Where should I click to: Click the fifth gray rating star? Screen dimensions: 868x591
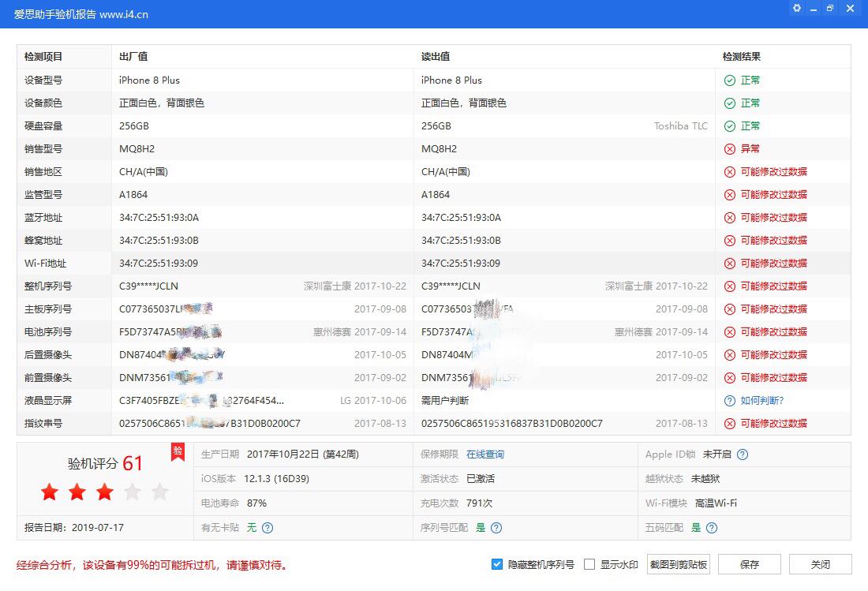[x=160, y=492]
